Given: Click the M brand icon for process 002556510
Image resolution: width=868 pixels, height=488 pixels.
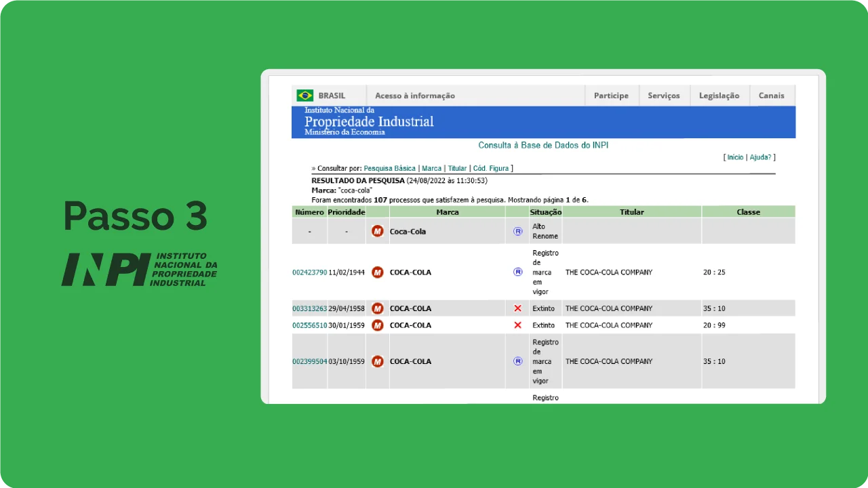Looking at the screenshot, I should point(378,325).
